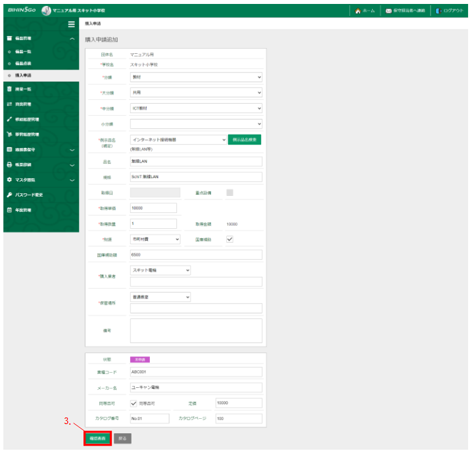Click the hamburger menu icon in sidebar
This screenshot has width=476, height=453.
point(71,24)
